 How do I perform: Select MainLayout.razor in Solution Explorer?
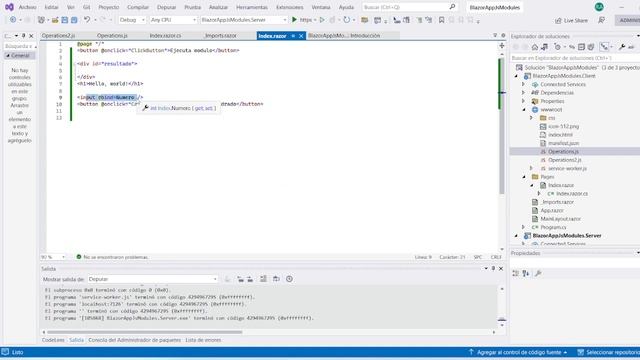(560, 219)
